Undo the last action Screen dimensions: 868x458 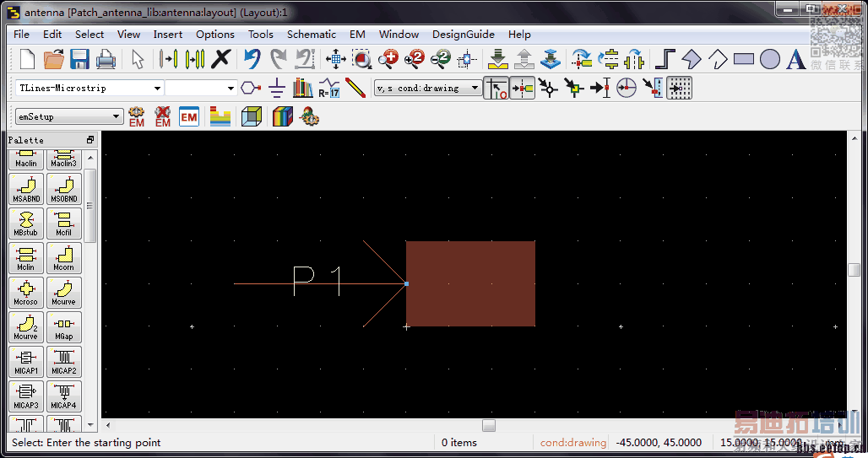(252, 59)
